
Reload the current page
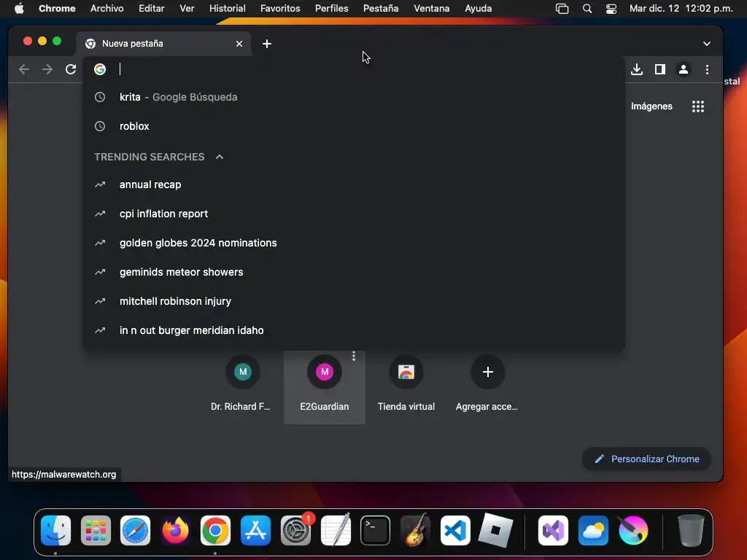(71, 69)
